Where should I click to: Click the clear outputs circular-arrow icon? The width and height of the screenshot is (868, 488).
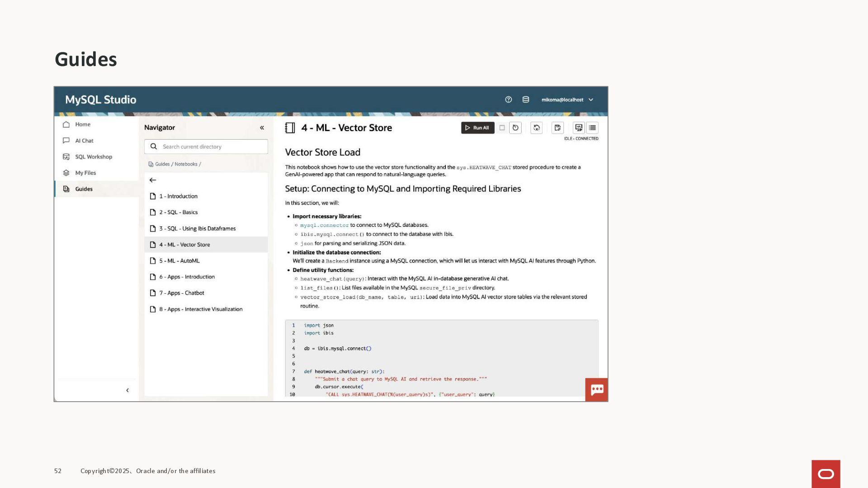(x=536, y=128)
